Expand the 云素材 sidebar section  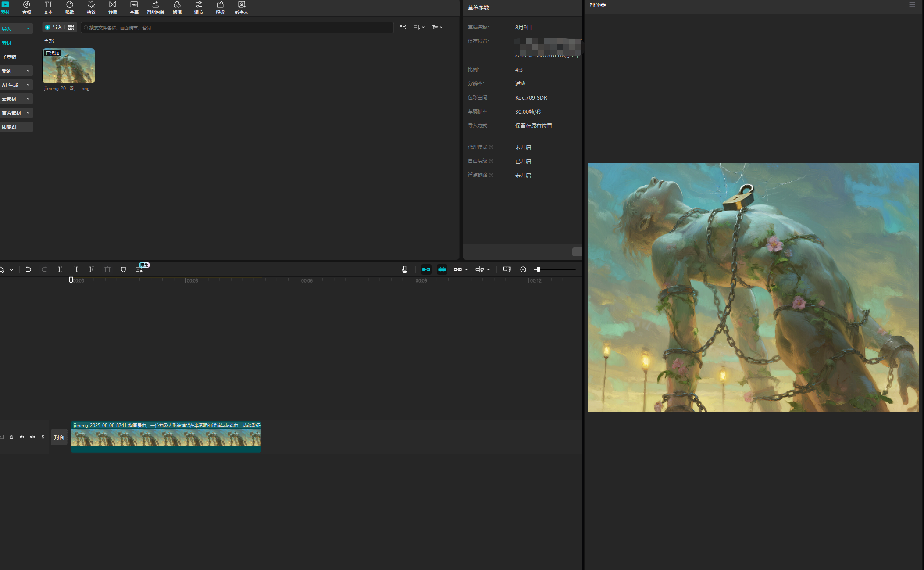click(16, 99)
